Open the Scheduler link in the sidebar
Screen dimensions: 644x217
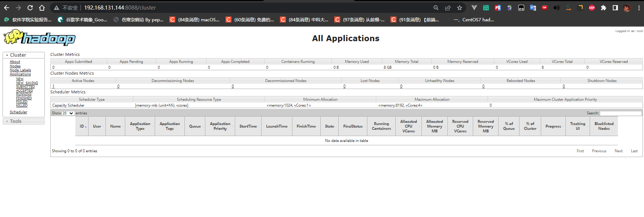coord(18,112)
